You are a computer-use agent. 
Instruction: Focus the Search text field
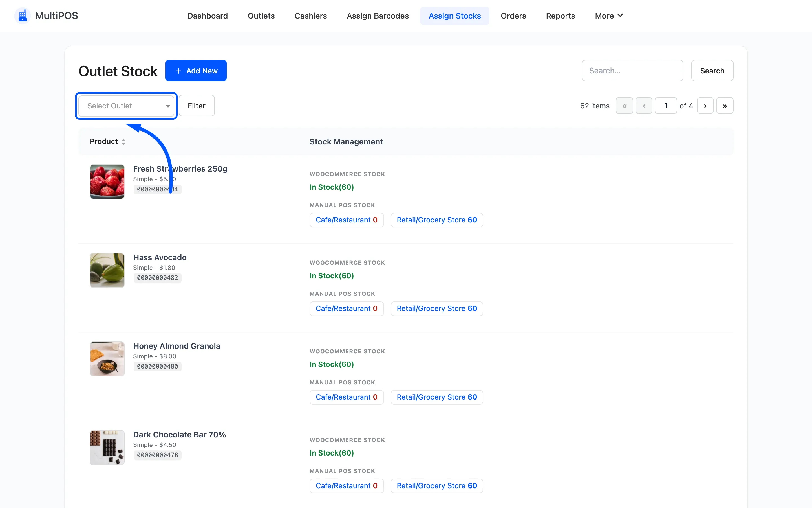(632, 71)
